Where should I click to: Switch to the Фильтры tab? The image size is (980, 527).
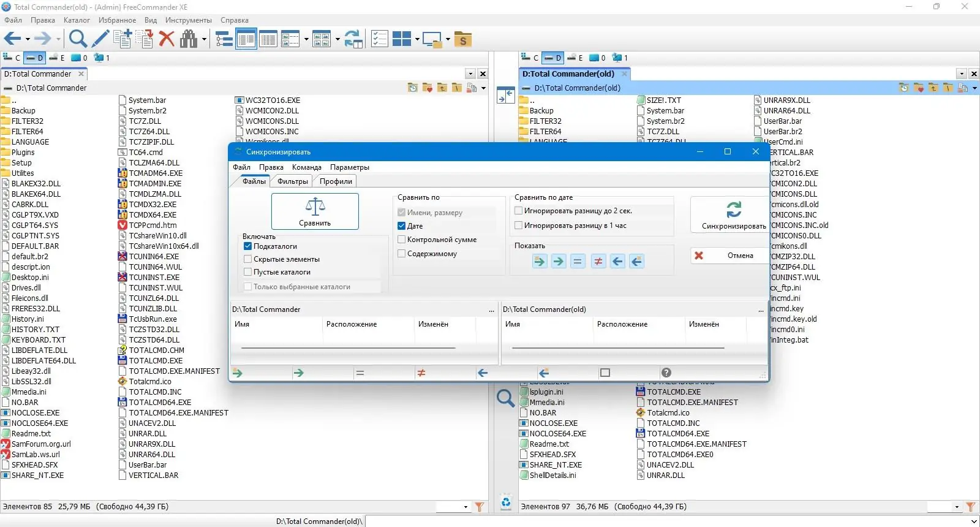[x=292, y=181]
